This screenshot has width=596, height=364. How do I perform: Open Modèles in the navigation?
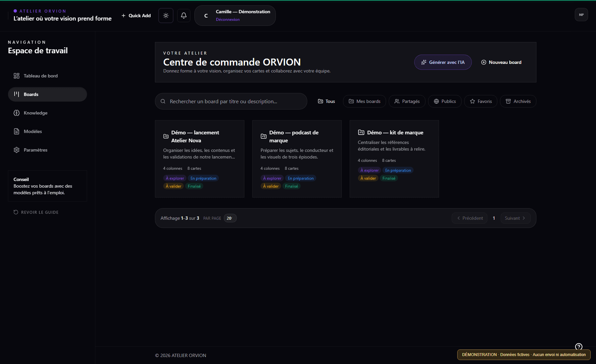[x=47, y=131]
